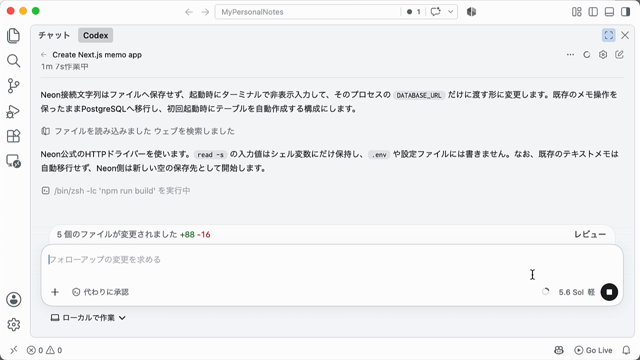
Task: Click the レビュー button
Action: [590, 234]
